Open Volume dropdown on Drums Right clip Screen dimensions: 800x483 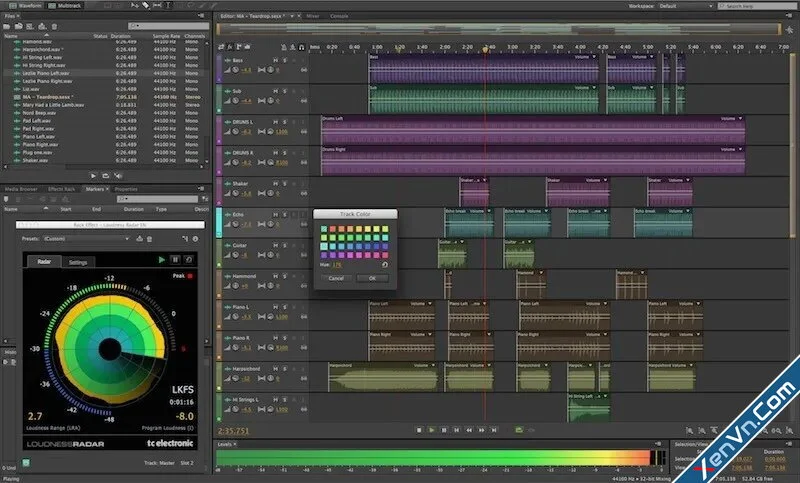tap(740, 149)
